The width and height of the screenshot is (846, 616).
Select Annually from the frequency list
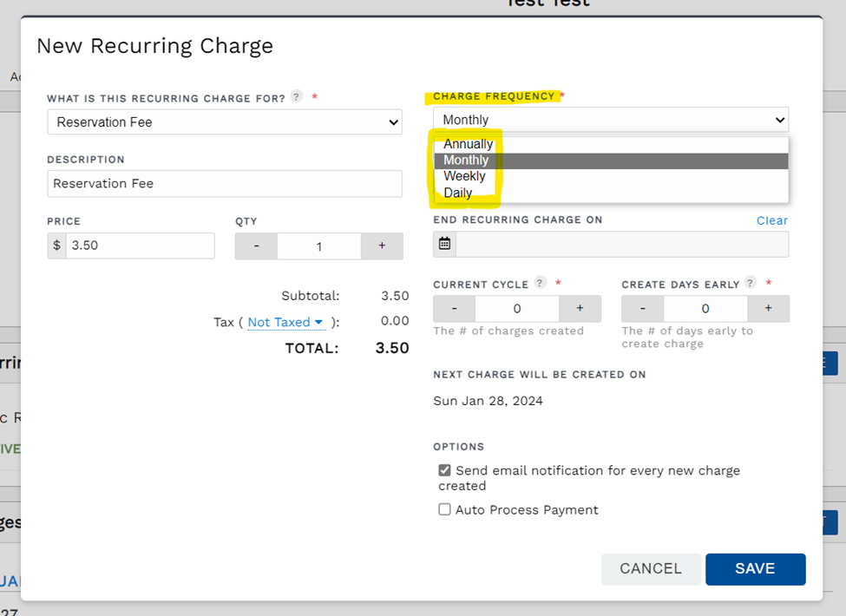(466, 144)
